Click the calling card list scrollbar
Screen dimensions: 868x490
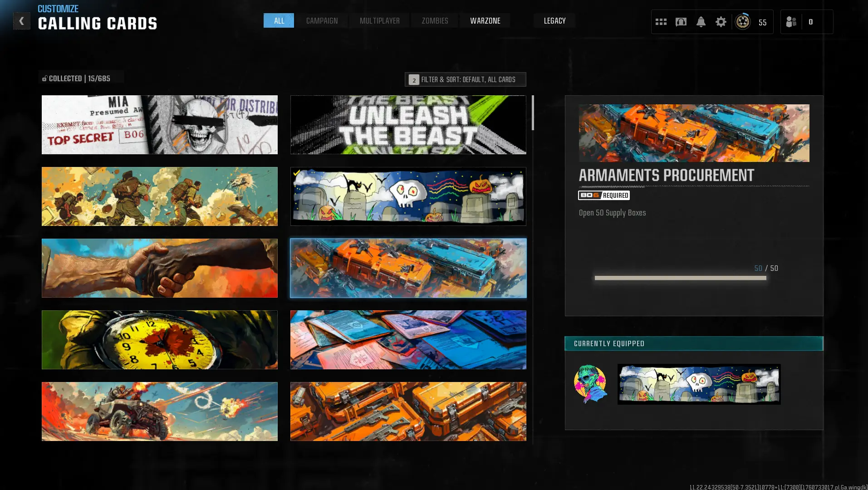(533, 113)
